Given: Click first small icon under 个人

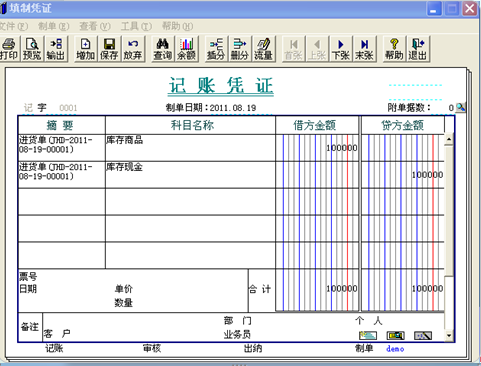Looking at the screenshot, I should [x=368, y=335].
